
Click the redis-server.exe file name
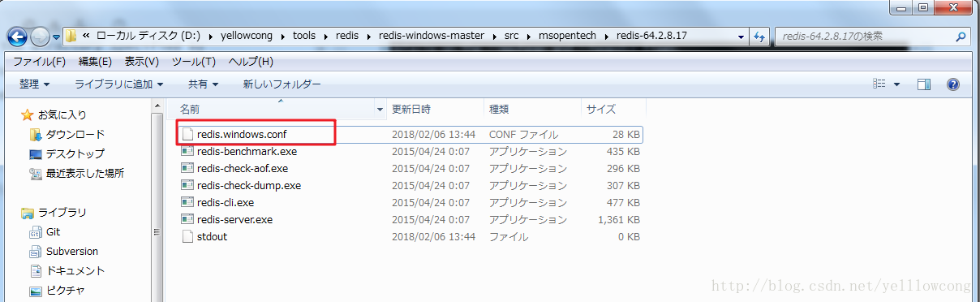pos(235,219)
